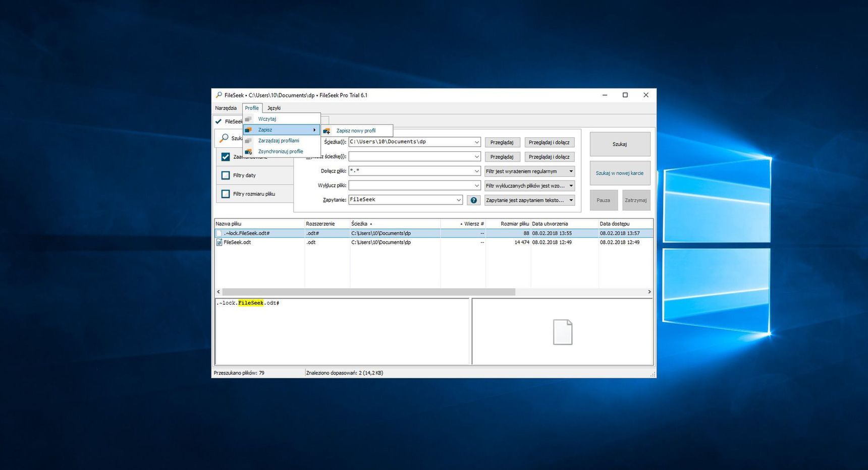The width and height of the screenshot is (868, 470).
Task: Select the .~lock.FileSeek.odt# result row
Action: (x=434, y=233)
